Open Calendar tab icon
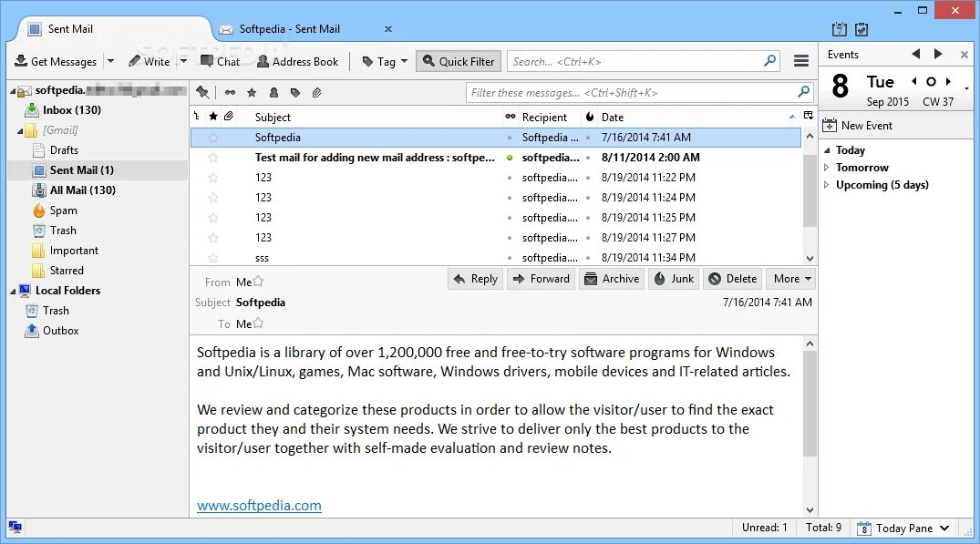This screenshot has height=544, width=980. (x=840, y=29)
